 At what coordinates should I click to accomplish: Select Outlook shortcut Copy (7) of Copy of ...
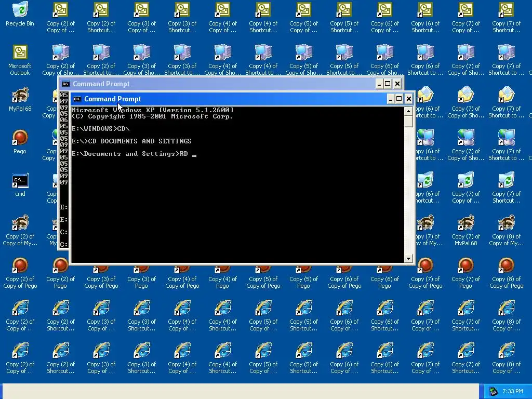(x=465, y=18)
